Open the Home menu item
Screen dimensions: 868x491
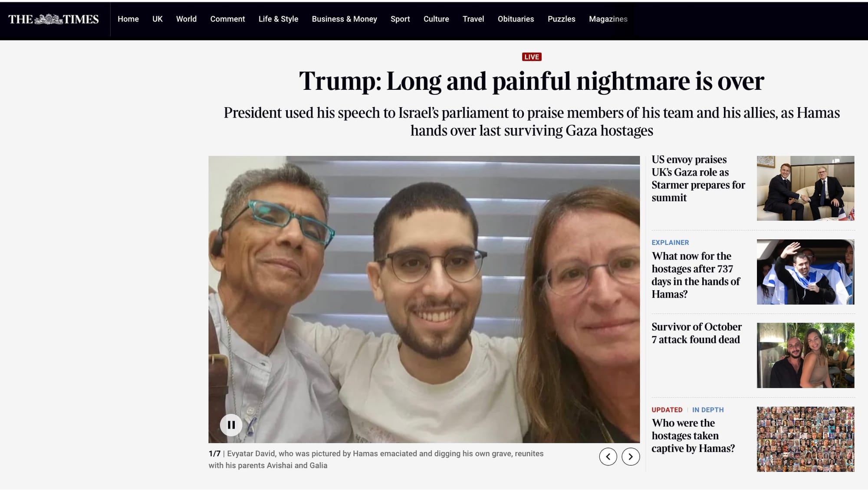pyautogui.click(x=128, y=19)
